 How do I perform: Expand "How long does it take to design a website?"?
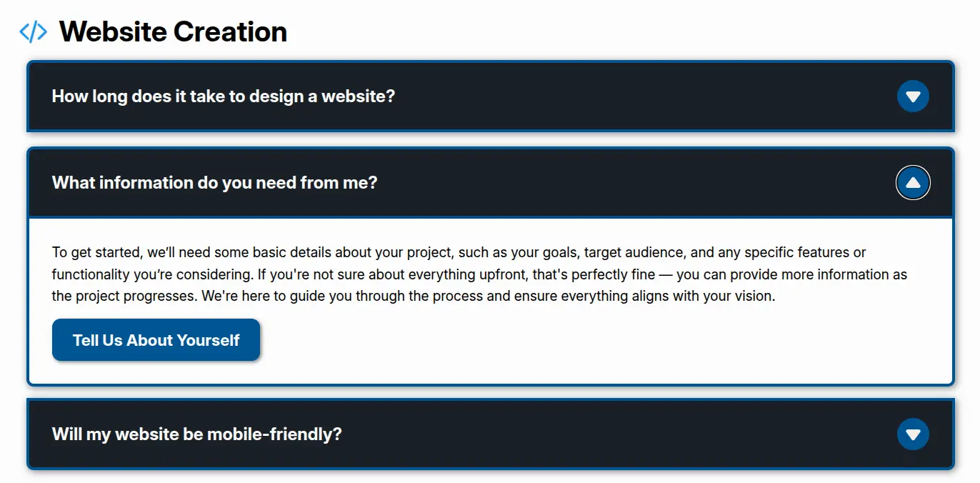tap(223, 96)
